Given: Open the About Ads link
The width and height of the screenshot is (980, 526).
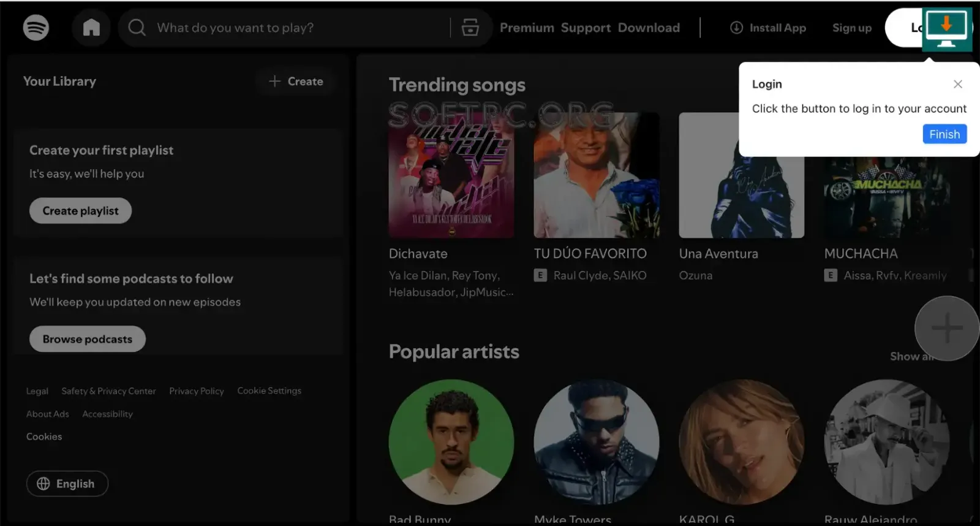Looking at the screenshot, I should point(48,414).
